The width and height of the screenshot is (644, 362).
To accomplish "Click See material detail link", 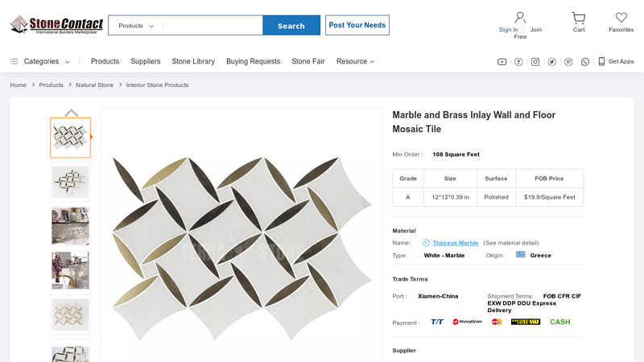I will click(x=511, y=243).
